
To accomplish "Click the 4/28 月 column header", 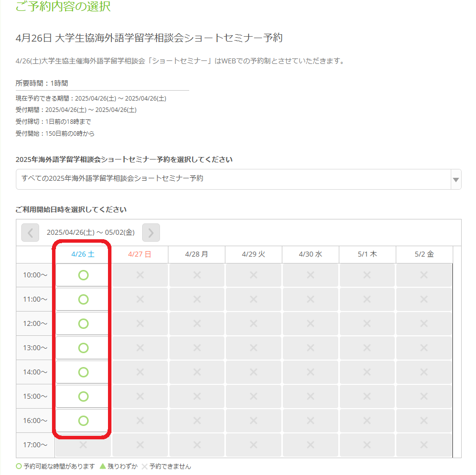I will (197, 255).
